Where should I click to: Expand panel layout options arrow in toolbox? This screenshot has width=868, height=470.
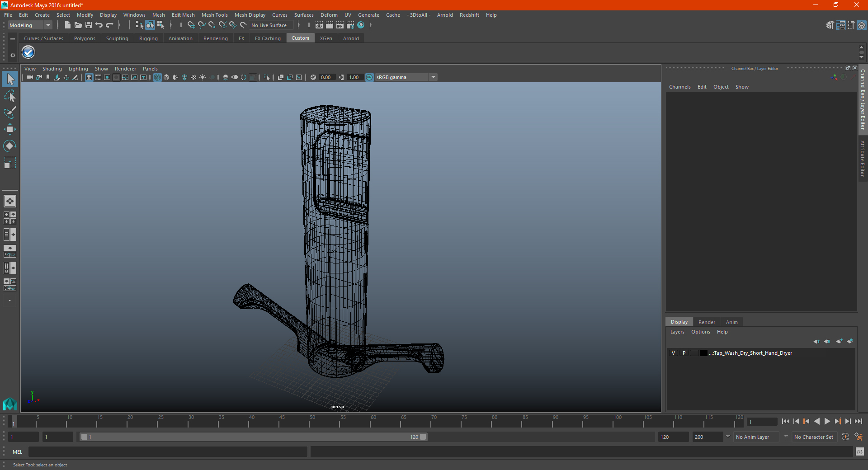tap(9, 301)
